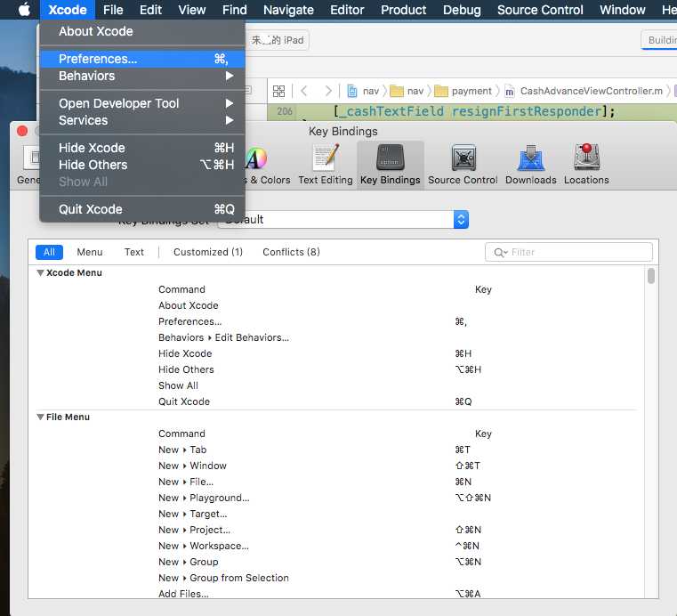Click ⌘Q key for Quit Xcode row
The image size is (677, 616).
[x=463, y=401]
